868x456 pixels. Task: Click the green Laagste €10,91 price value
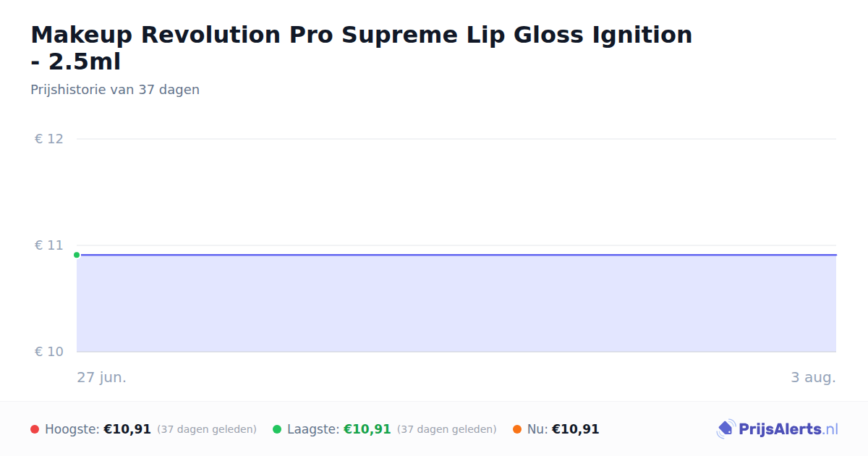pos(367,429)
